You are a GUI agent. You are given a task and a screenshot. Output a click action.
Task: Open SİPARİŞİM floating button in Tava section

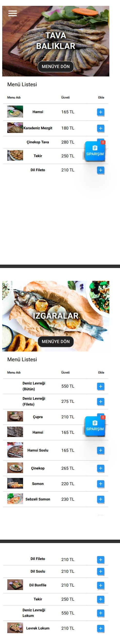coord(95,151)
